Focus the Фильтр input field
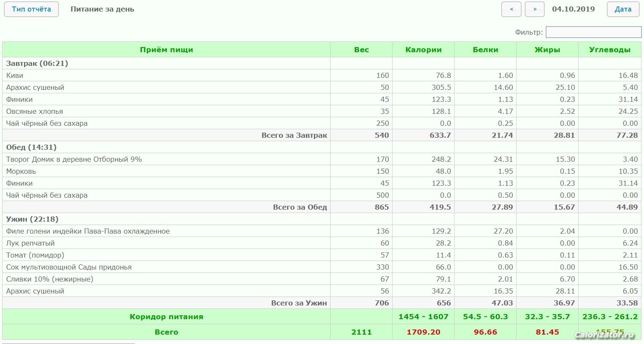This screenshot has width=644, height=344. (x=594, y=32)
